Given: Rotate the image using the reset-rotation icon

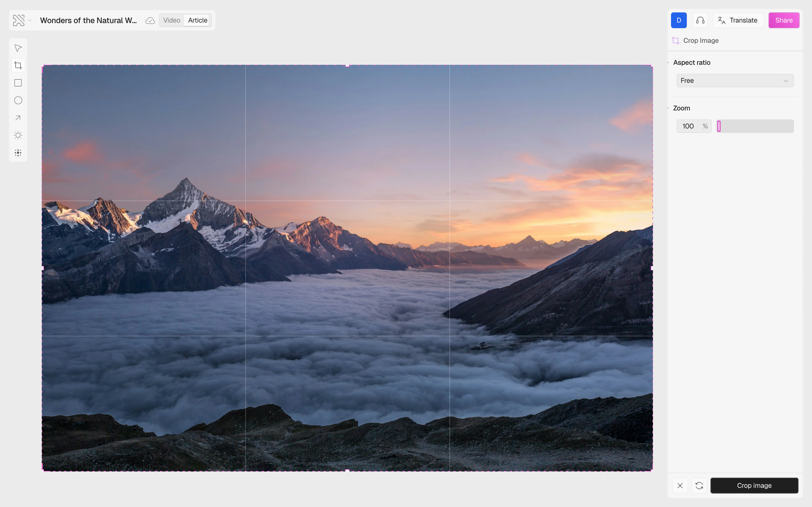Looking at the screenshot, I should point(699,485).
